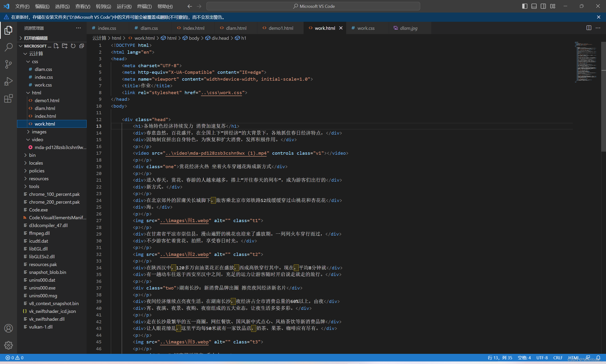Split the editor to the right
The height and width of the screenshot is (364, 606).
588,28
